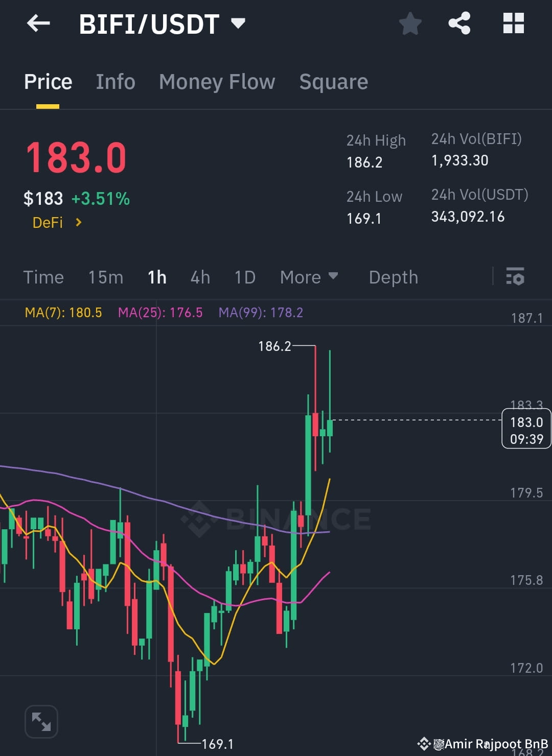Tap the MA(25) indicator legend
The height and width of the screenshot is (756, 552).
[160, 312]
